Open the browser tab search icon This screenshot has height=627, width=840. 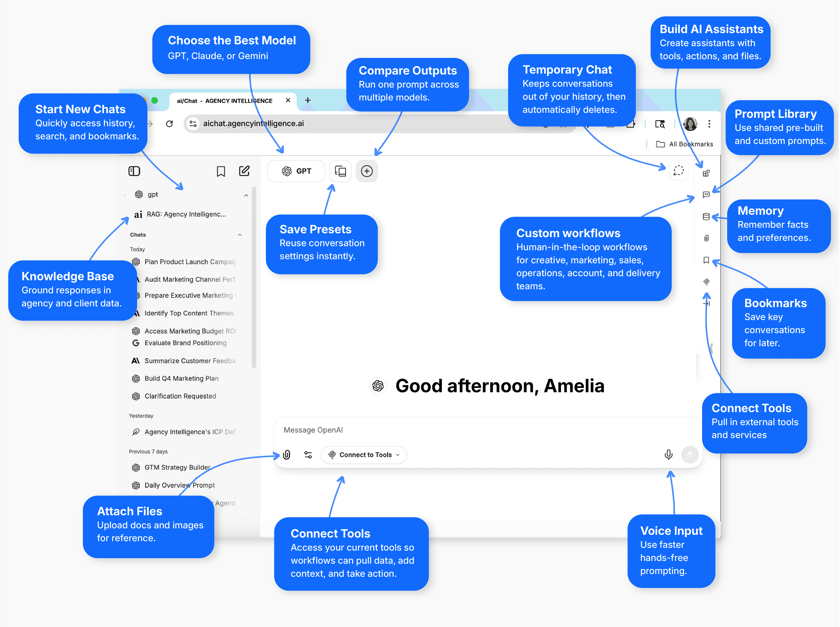[660, 124]
